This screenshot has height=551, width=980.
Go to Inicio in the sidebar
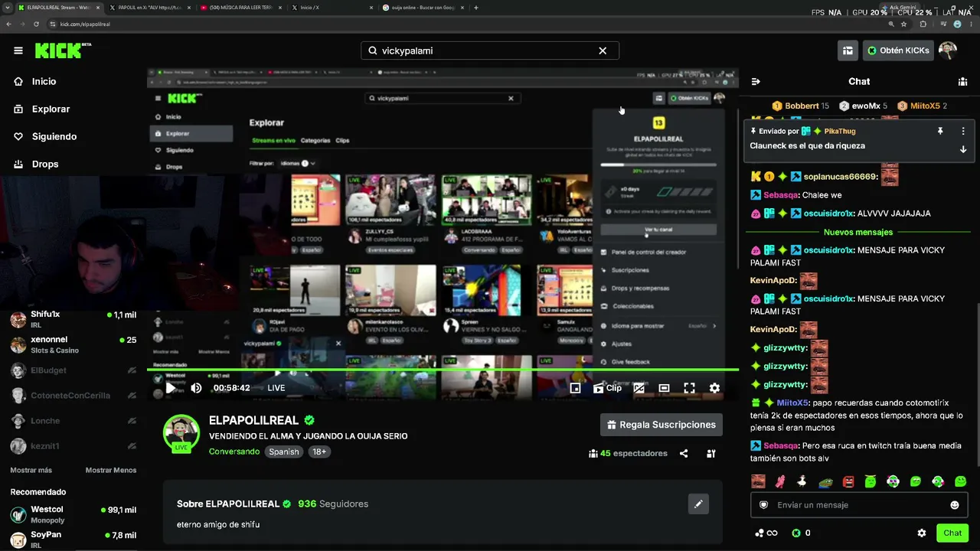point(44,81)
